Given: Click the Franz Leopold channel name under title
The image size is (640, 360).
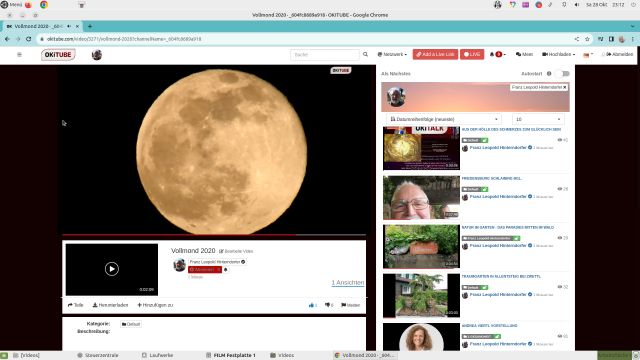Looking at the screenshot, I should [x=217, y=262].
